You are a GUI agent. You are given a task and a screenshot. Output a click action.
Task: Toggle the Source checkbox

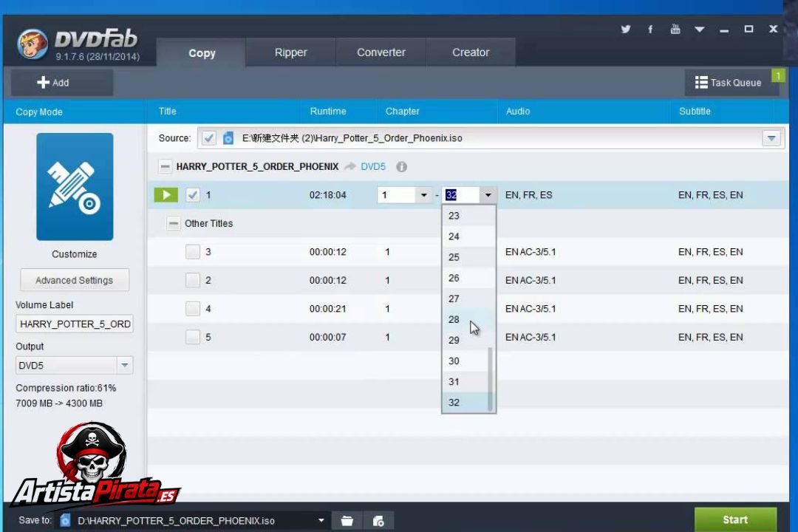coord(208,138)
